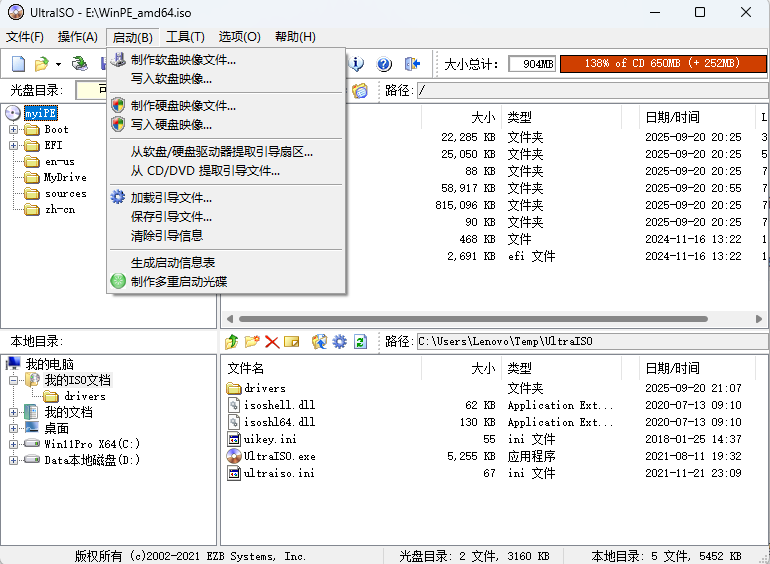Select 从软盘/硬盘驱动器提取引导扇区... entry
This screenshot has width=770, height=564.
click(226, 152)
